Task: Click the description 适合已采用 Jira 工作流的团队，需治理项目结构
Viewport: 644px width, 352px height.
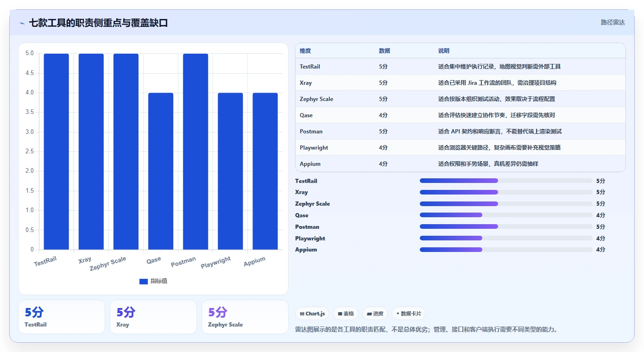Action: click(497, 83)
